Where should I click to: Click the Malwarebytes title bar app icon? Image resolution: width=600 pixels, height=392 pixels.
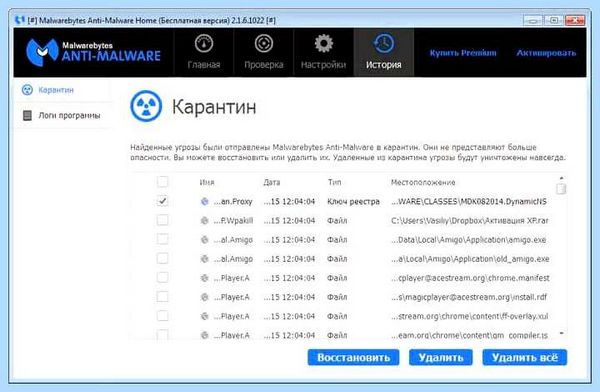20,20
